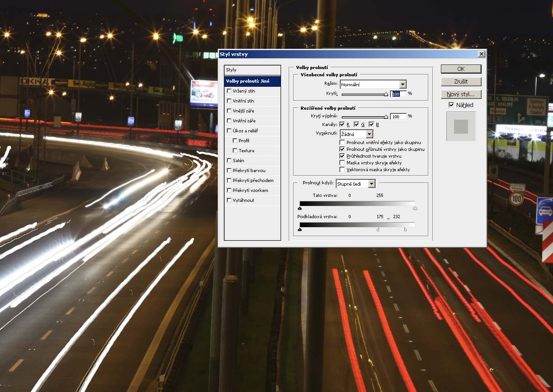The image size is (553, 392).
Task: Click the OK button
Action: click(461, 69)
